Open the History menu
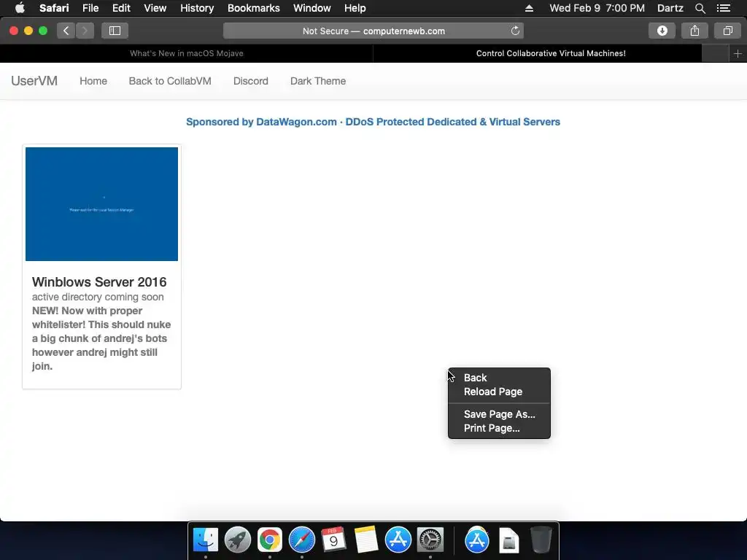The image size is (747, 560). tap(197, 8)
